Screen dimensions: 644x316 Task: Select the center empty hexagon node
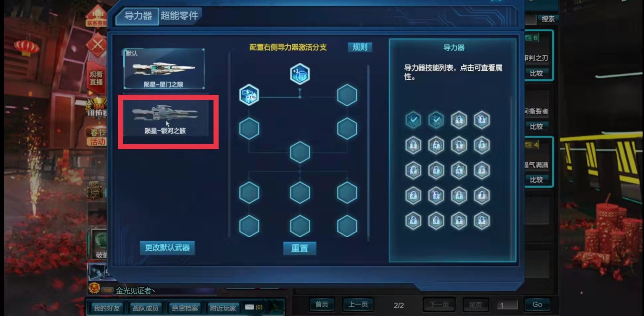coord(300,152)
